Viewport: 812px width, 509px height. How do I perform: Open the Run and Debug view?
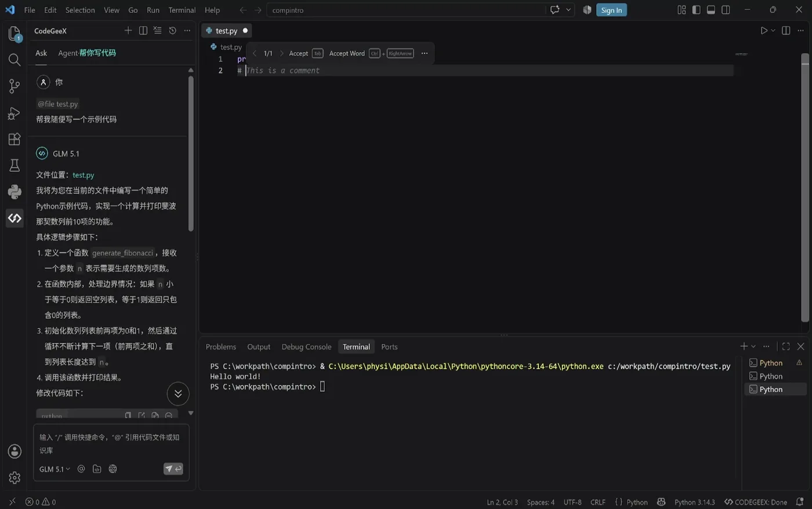point(14,113)
